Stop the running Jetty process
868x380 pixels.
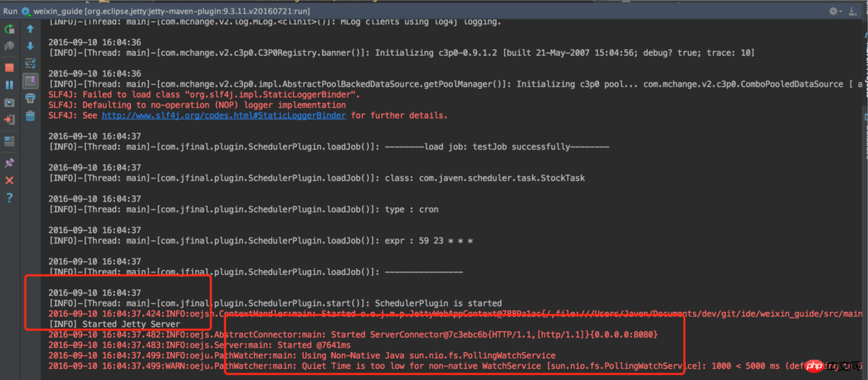9,68
